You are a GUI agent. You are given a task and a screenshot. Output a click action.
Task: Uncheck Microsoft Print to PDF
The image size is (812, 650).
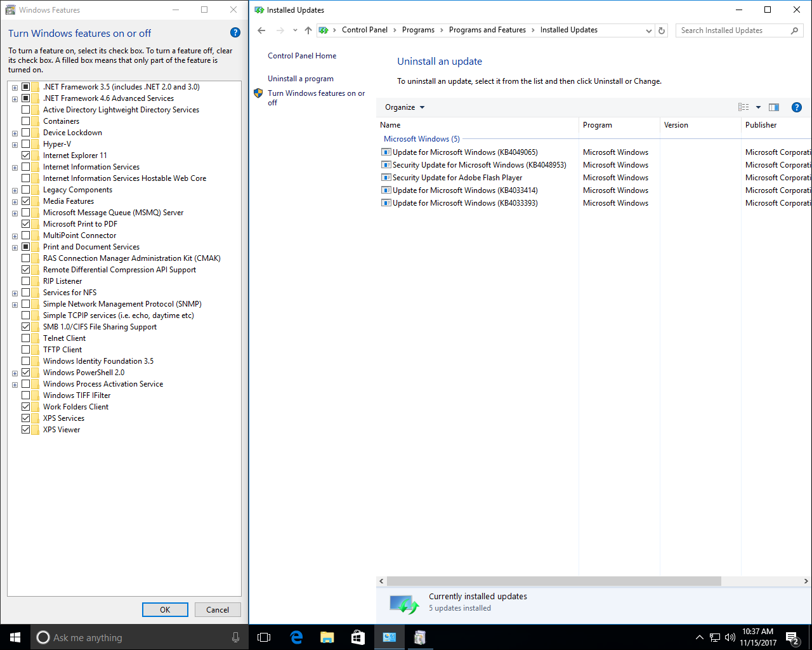[26, 224]
